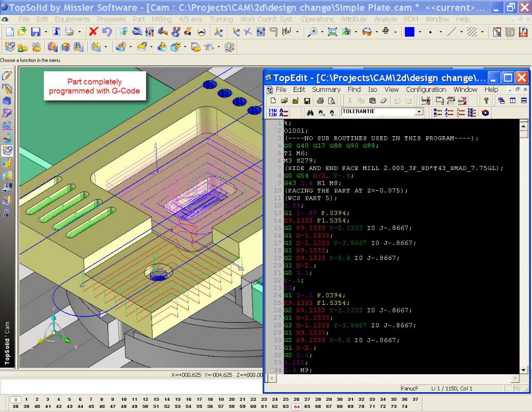Select the blue color swatch in TopSolid toolbar
Viewport: 532px width, 412px height.
(x=409, y=32)
